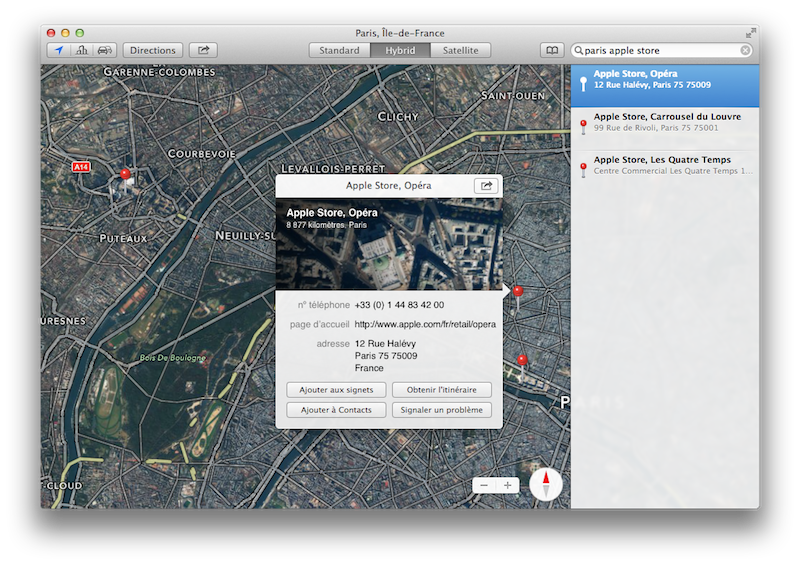Screen dimensions: 800x565
Task: Click the red pin near Puteaux
Action: (x=125, y=175)
